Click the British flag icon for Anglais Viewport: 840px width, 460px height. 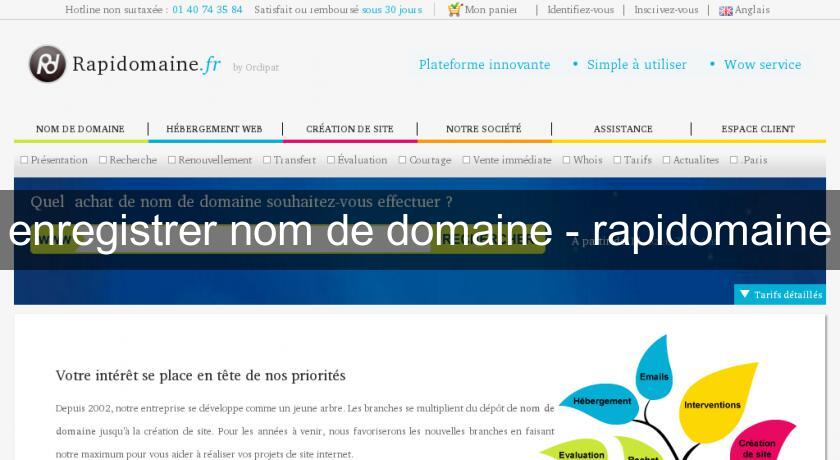725,11
